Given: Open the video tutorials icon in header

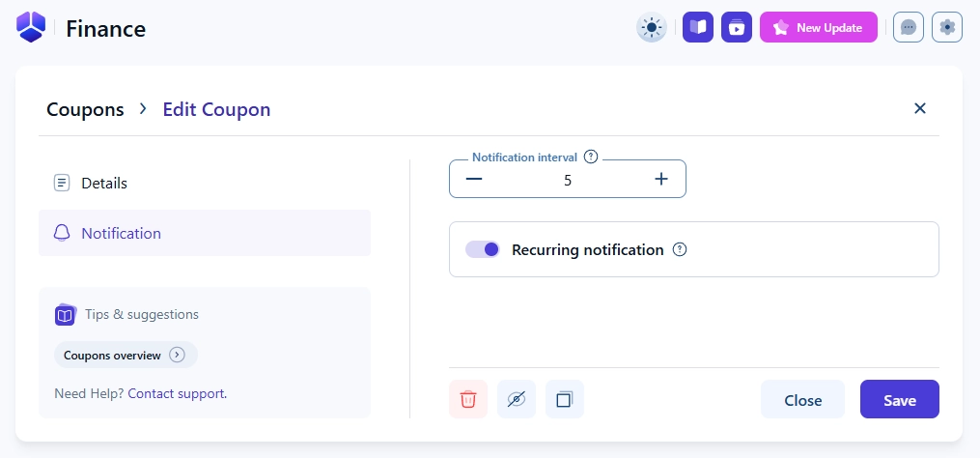Looking at the screenshot, I should pos(737,27).
